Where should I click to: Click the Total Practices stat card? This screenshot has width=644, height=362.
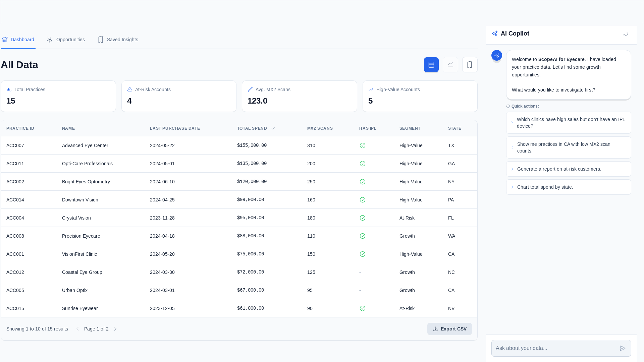58,96
